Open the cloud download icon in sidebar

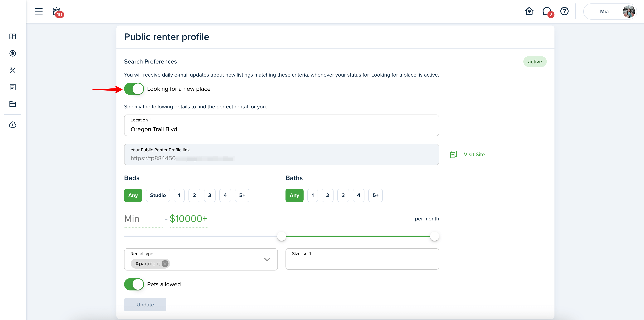tap(12, 125)
